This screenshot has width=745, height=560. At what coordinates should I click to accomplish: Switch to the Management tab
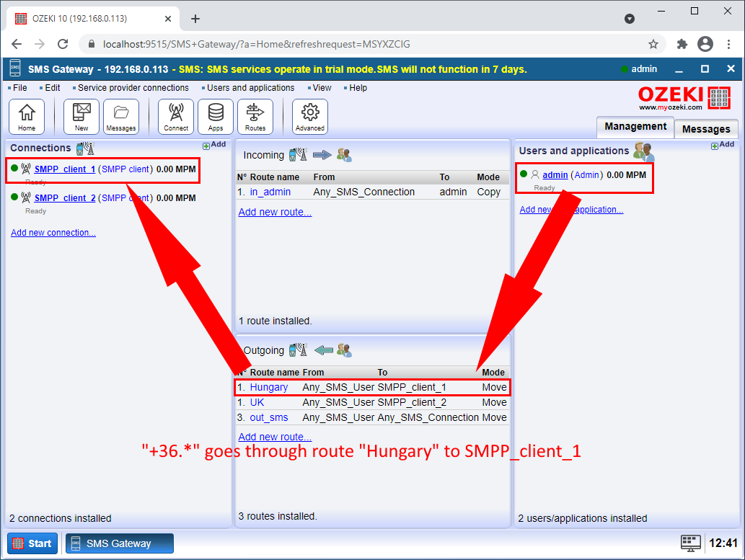click(635, 126)
